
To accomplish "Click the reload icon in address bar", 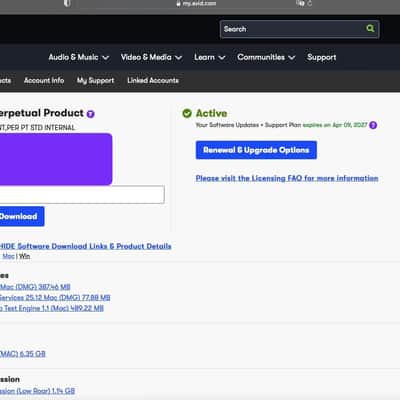I will [x=310, y=3].
